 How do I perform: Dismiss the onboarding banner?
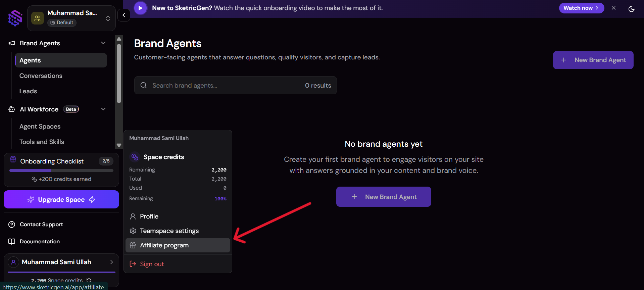coord(613,8)
